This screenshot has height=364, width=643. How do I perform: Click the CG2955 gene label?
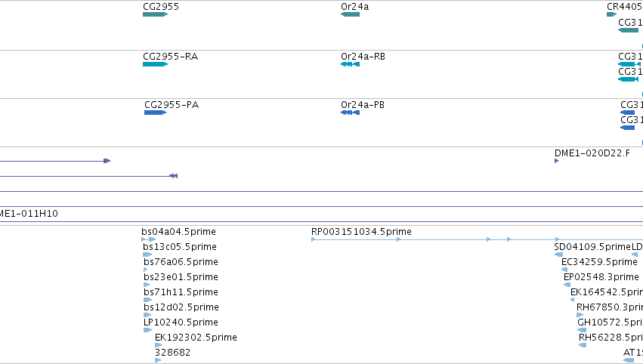pos(161,7)
